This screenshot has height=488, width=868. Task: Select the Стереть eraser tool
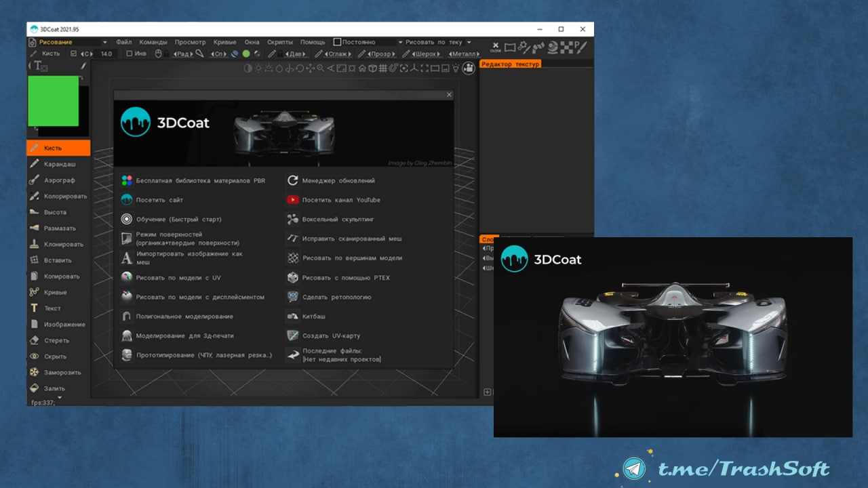pos(58,340)
